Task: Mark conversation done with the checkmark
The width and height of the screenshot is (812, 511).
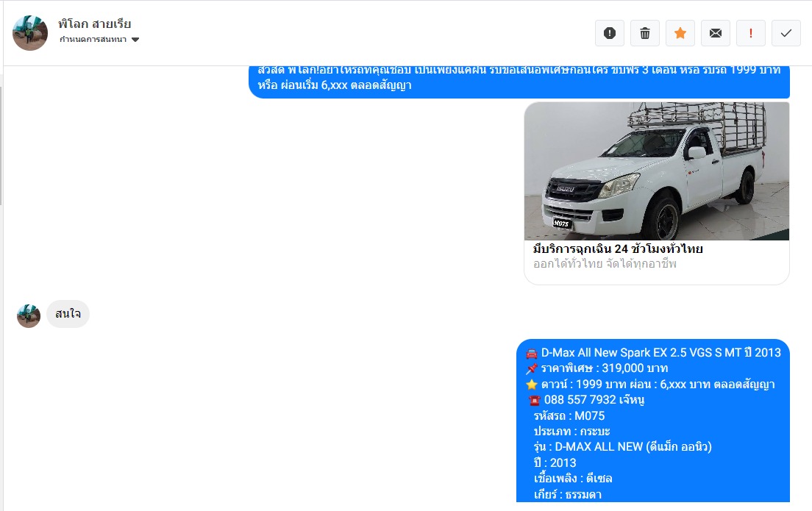Action: tap(786, 33)
